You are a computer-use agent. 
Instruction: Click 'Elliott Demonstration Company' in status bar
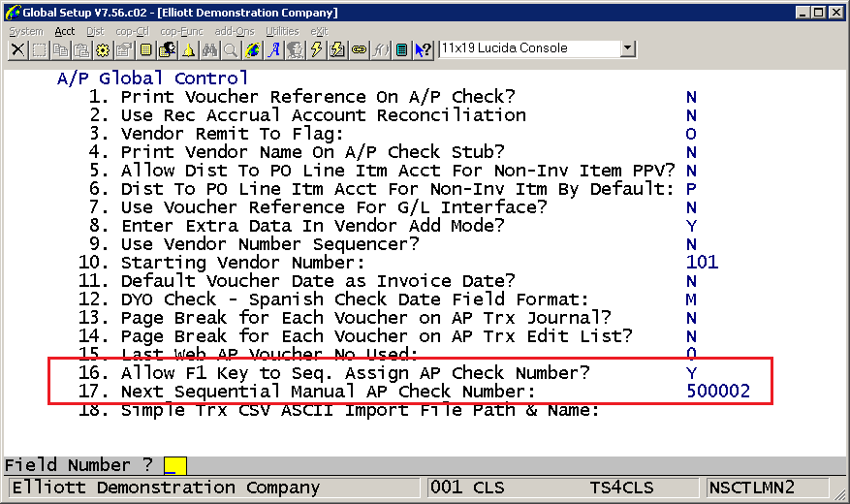[166, 488]
